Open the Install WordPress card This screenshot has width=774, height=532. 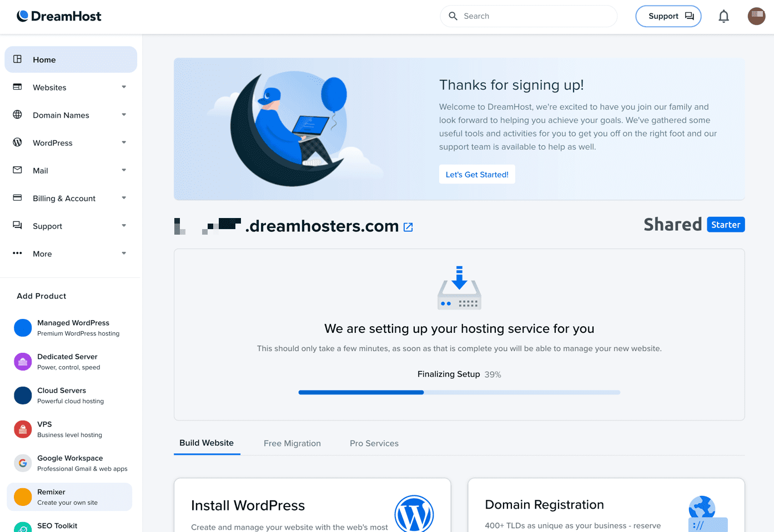click(x=312, y=505)
